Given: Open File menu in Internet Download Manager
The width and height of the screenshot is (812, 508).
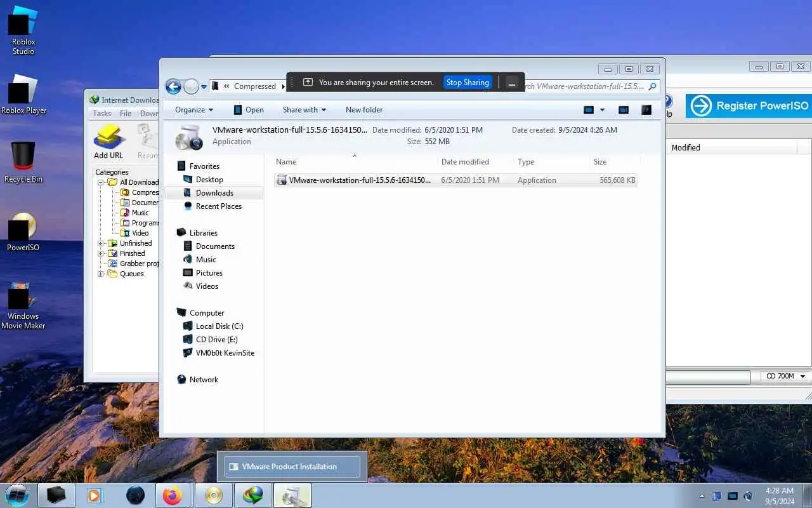Looking at the screenshot, I should 126,114.
